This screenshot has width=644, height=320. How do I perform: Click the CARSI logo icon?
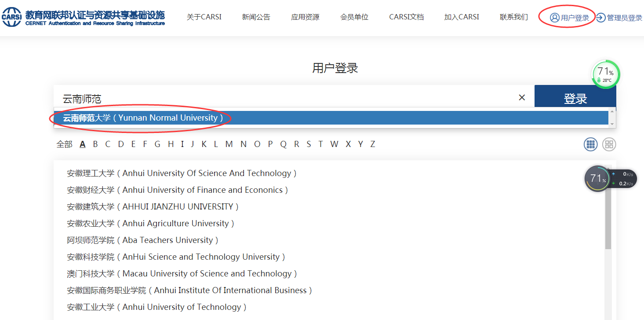pyautogui.click(x=12, y=17)
